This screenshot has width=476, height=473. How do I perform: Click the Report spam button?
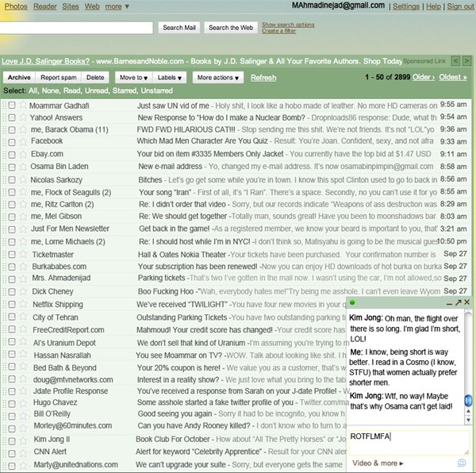point(58,78)
